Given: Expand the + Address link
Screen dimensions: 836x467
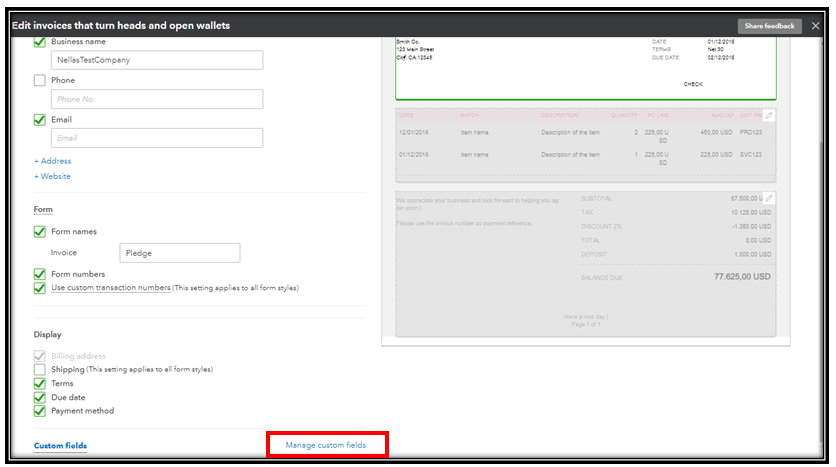Looking at the screenshot, I should 53,161.
